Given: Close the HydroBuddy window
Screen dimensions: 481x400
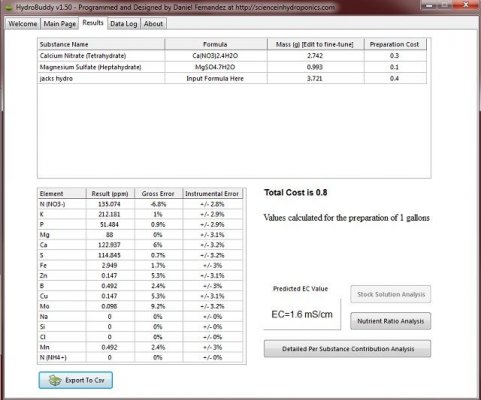Looking at the screenshot, I should coord(466,5).
